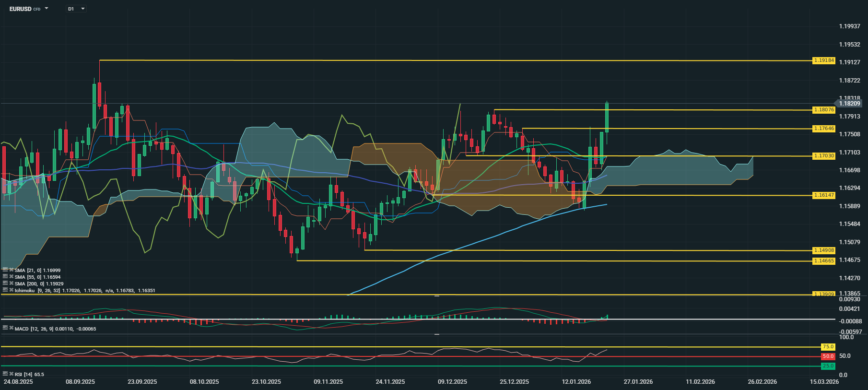Click the RSI 50.0 level label
This screenshot has height=390, width=868.
828,356
